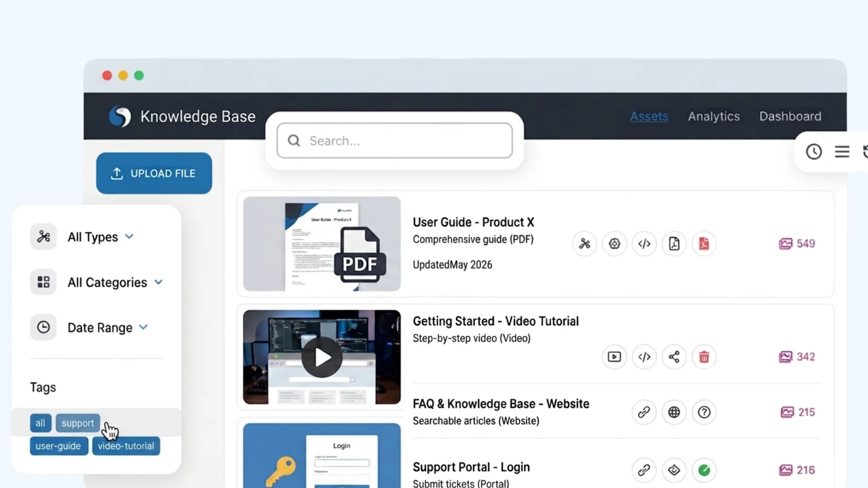Open 'Getting Started - Video Tutorial' title
This screenshot has width=868, height=488.
(x=495, y=321)
